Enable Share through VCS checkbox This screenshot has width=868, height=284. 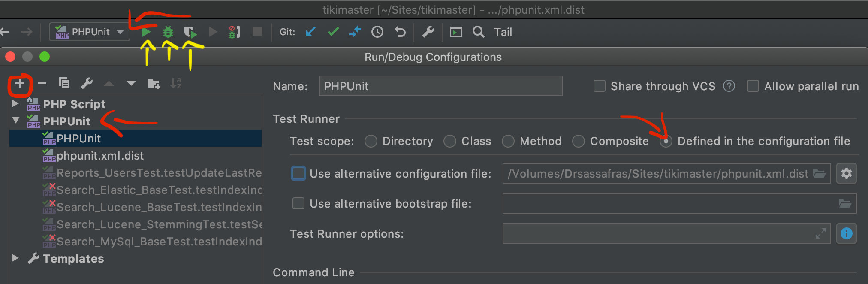[x=599, y=86]
